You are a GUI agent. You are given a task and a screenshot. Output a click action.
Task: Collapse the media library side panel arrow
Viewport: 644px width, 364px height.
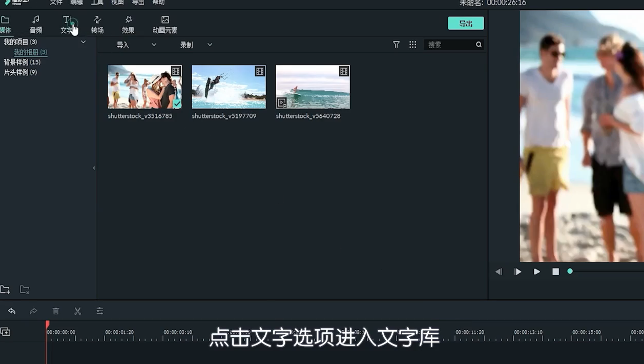[x=94, y=168]
